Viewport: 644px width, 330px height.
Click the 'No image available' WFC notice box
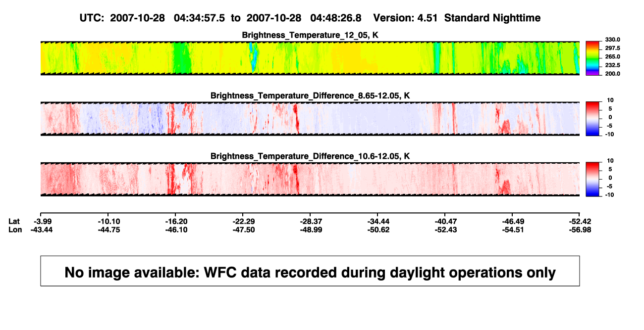pos(310,271)
